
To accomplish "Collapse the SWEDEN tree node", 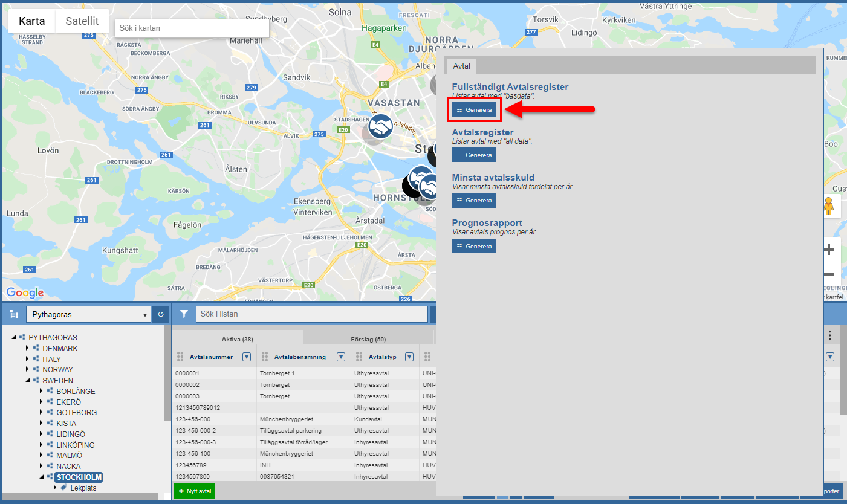I will [x=27, y=381].
